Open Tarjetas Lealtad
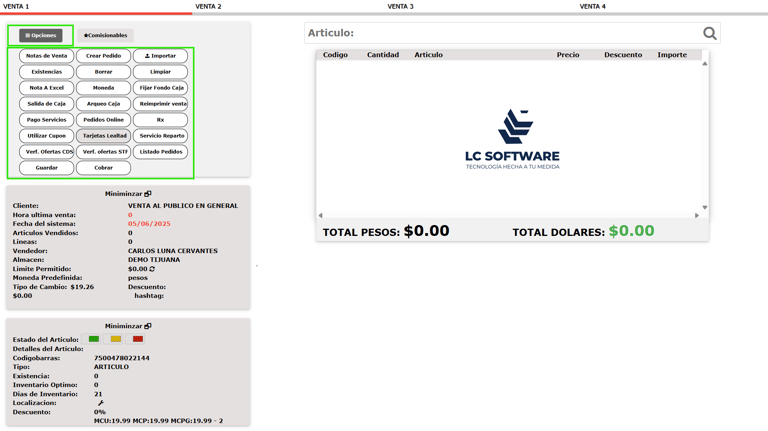 click(x=103, y=136)
